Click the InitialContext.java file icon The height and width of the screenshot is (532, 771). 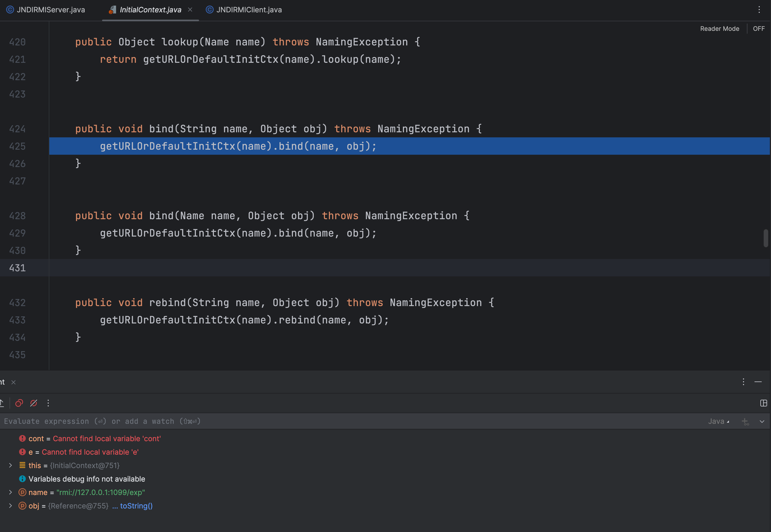pyautogui.click(x=112, y=10)
